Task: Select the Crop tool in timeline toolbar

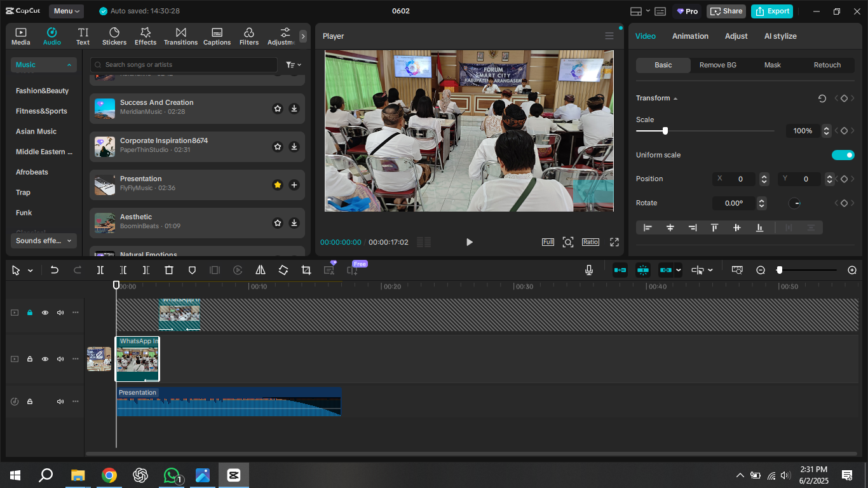Action: (x=306, y=270)
